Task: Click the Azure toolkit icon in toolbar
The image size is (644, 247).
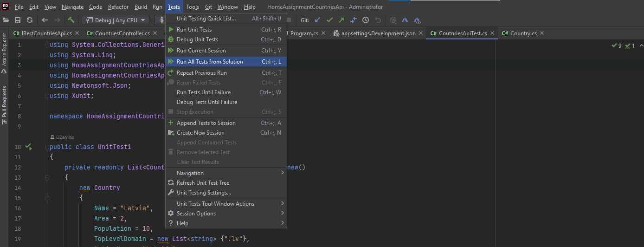Action: [x=405, y=20]
